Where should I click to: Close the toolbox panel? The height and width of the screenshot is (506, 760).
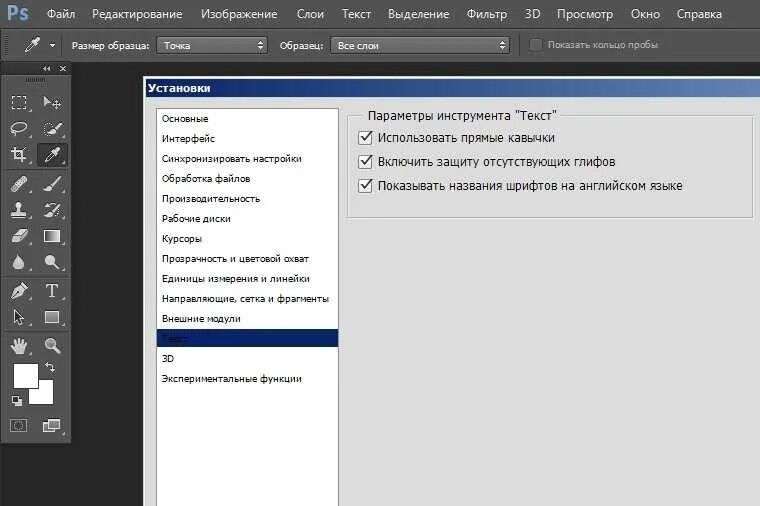click(63, 68)
